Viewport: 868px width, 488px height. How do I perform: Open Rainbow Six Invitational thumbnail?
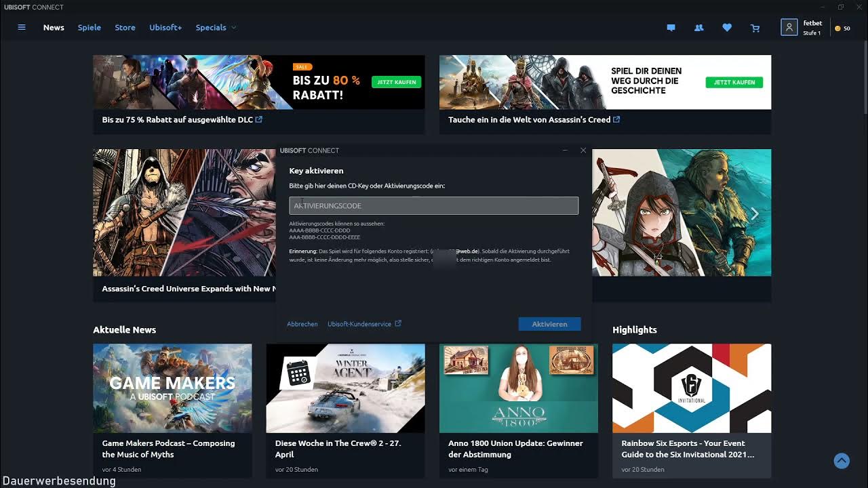click(x=692, y=388)
